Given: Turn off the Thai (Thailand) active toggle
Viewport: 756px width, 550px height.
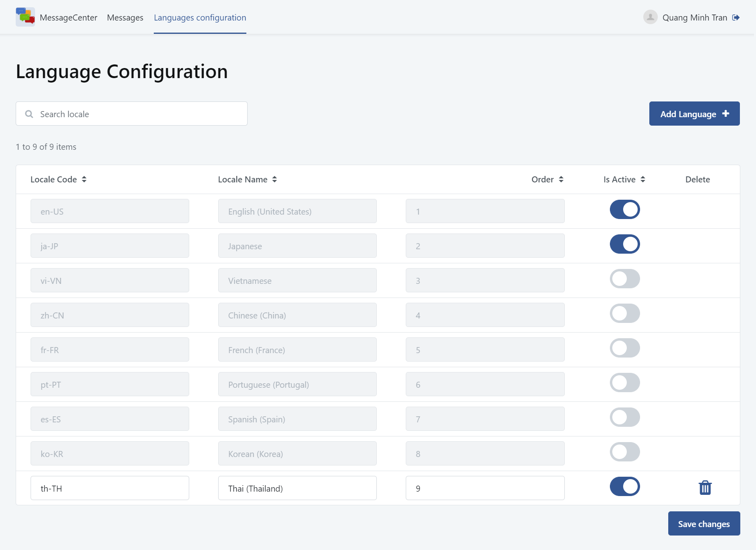Looking at the screenshot, I should (x=625, y=486).
